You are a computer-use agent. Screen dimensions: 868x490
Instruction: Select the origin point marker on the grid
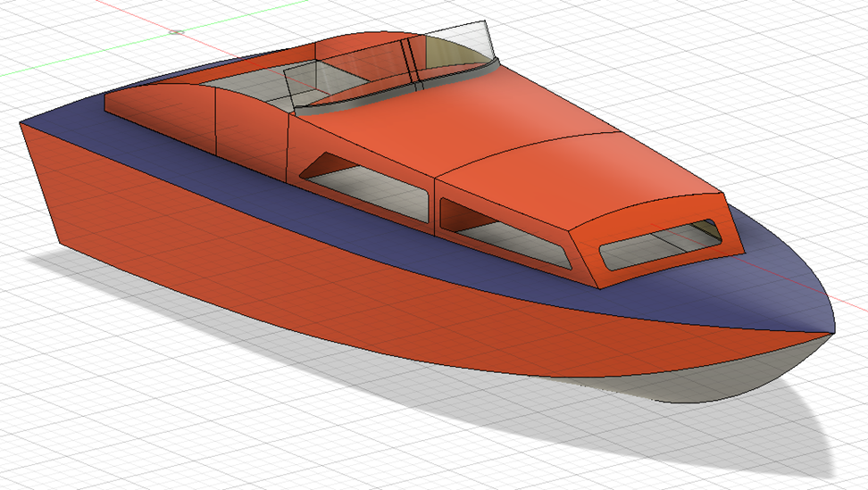click(x=177, y=32)
